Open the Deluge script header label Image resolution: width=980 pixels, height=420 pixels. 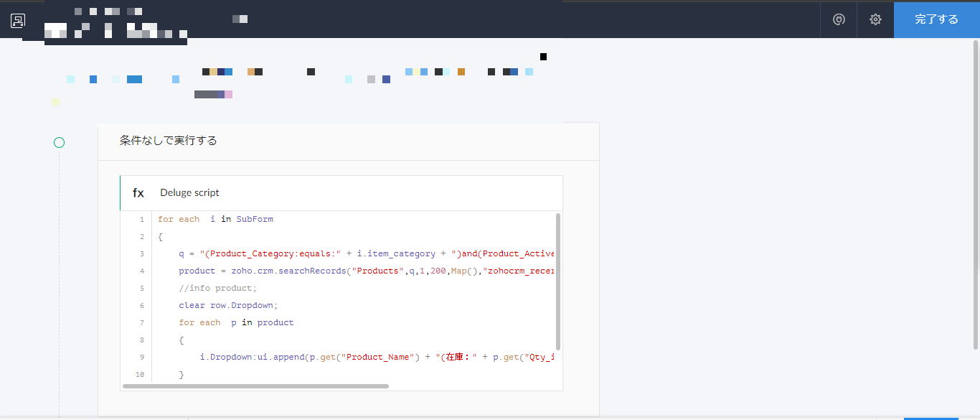point(189,192)
